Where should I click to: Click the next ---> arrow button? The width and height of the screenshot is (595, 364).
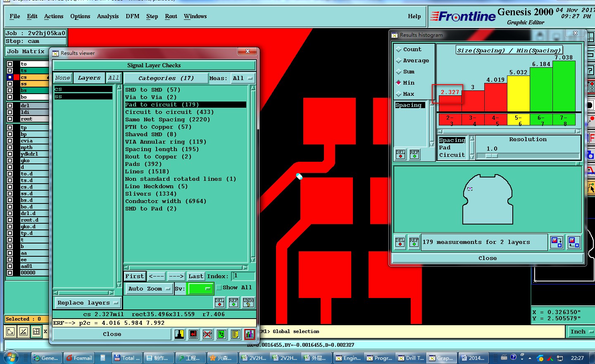[x=176, y=276]
